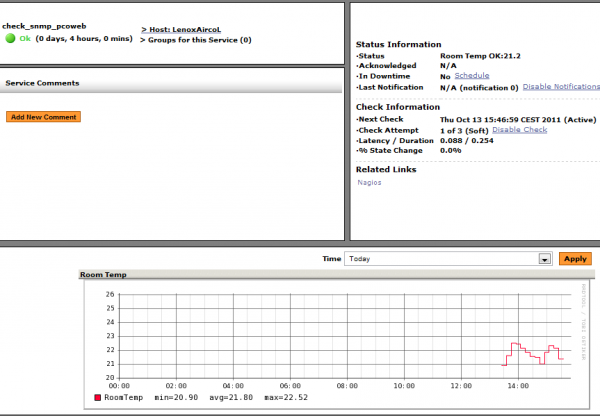Click the Service Comments section header
This screenshot has width=600, height=416.
coord(42,83)
